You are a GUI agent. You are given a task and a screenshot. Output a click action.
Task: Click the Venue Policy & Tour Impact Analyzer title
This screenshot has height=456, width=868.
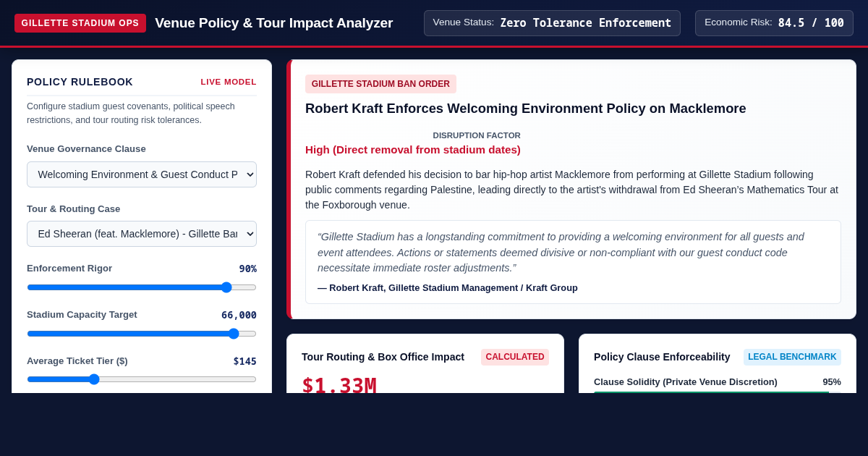point(274,23)
